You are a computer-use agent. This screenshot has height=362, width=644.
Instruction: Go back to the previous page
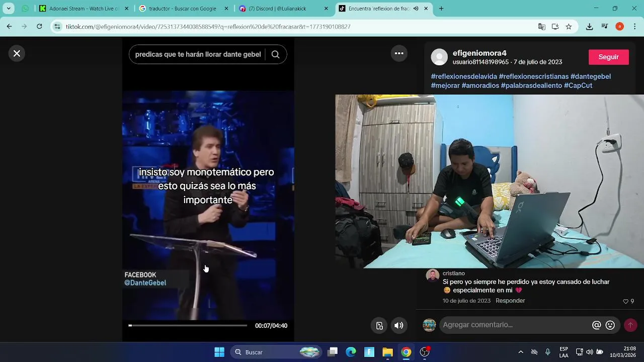pos(9,27)
